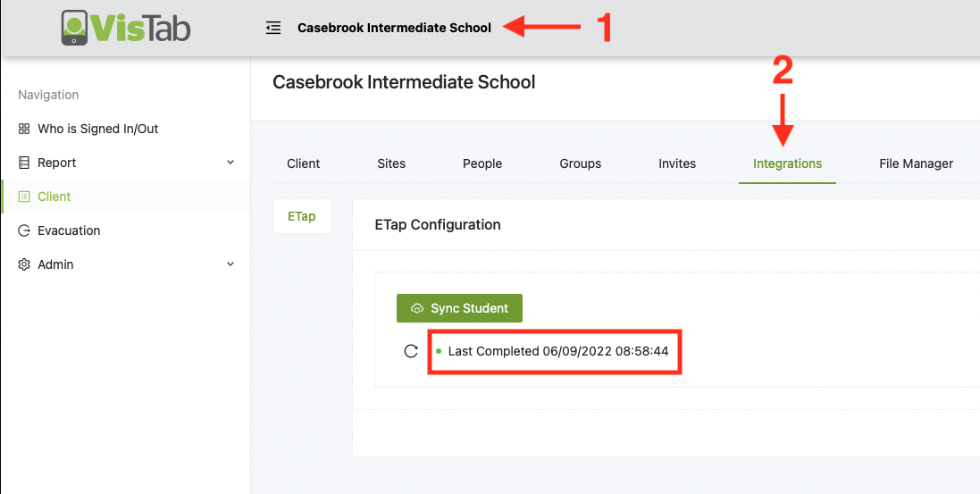Collapse sidebar with the menu fold icon
Viewport: 980px width, 494px height.
[273, 28]
